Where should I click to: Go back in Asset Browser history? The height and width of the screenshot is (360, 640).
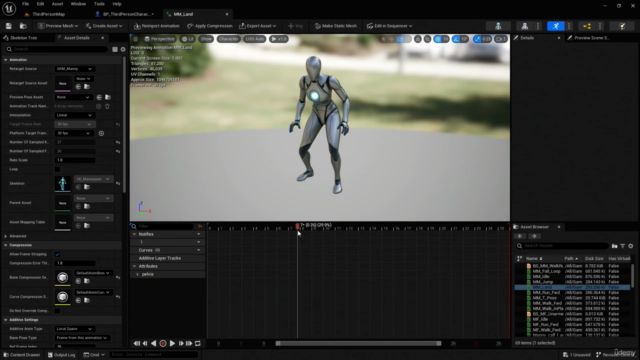pyautogui.click(x=520, y=236)
